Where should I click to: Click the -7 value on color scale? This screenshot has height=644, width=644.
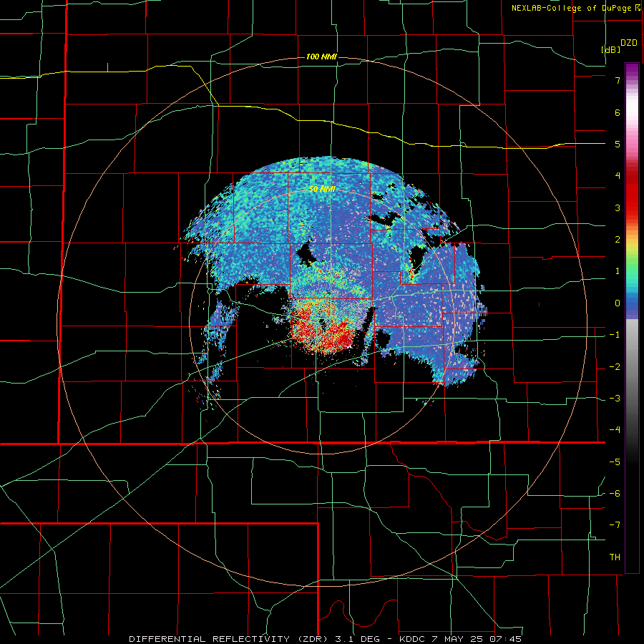point(615,525)
